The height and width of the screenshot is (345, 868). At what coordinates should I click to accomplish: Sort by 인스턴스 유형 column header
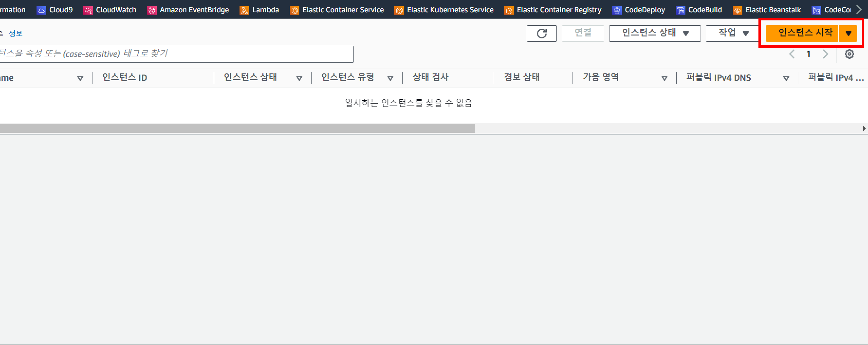(x=348, y=78)
